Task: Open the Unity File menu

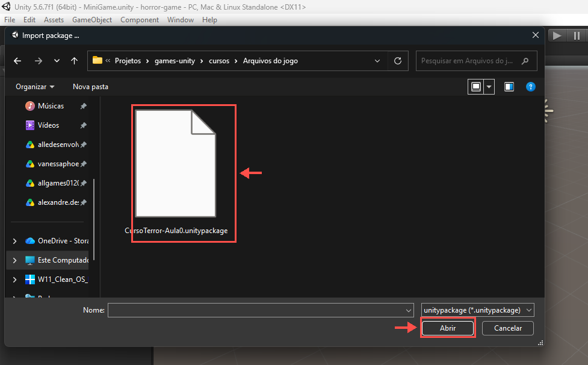Action: click(10, 20)
